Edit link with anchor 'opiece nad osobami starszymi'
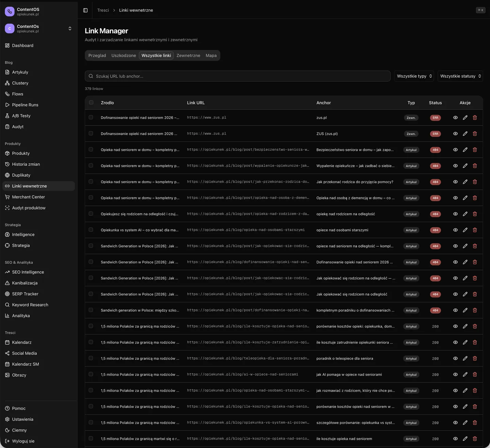This screenshot has height=448, width=490. tap(465, 230)
